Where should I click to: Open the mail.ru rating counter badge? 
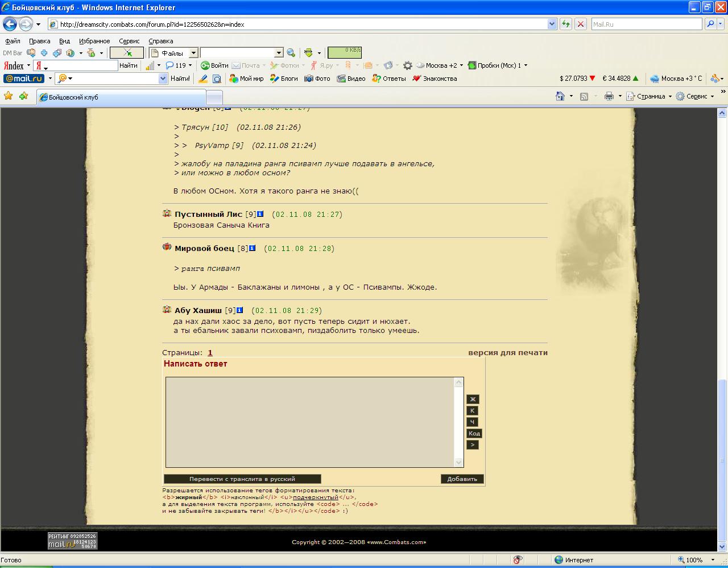[72, 541]
